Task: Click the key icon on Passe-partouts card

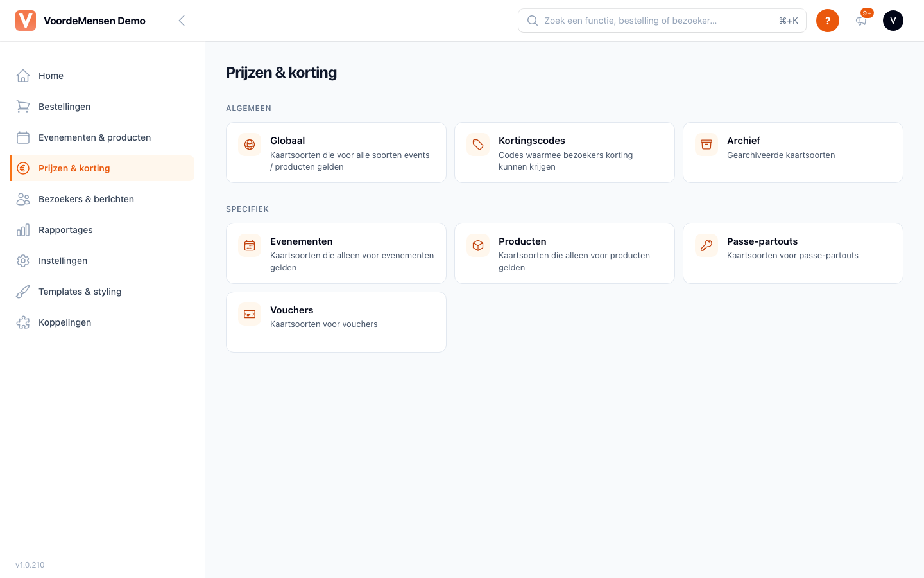Action: [706, 245]
